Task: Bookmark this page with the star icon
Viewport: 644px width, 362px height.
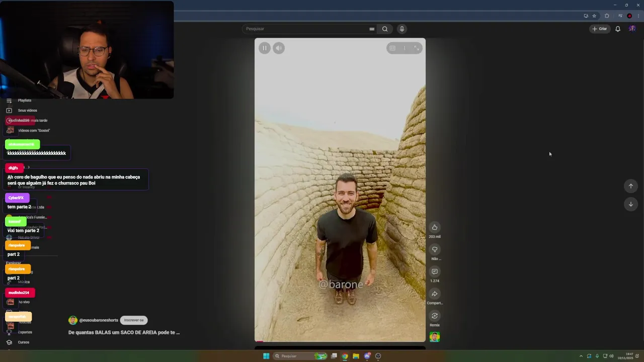Action: (594, 16)
